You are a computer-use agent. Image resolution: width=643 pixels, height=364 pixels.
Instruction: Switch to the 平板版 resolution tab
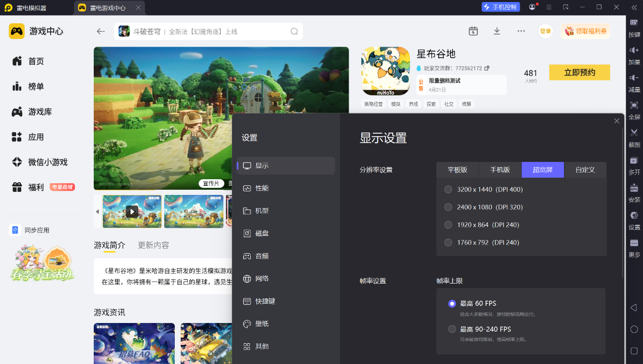pyautogui.click(x=457, y=170)
